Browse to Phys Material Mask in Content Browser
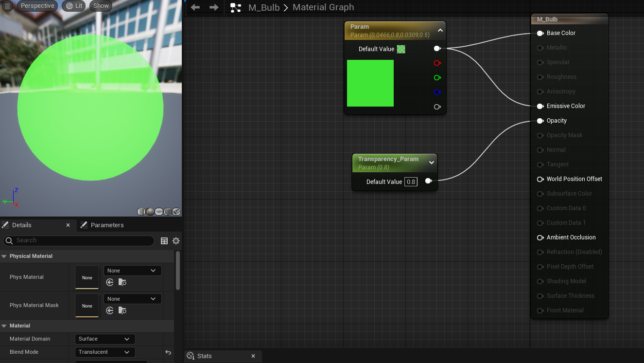Image resolution: width=644 pixels, height=363 pixels. pos(122,310)
